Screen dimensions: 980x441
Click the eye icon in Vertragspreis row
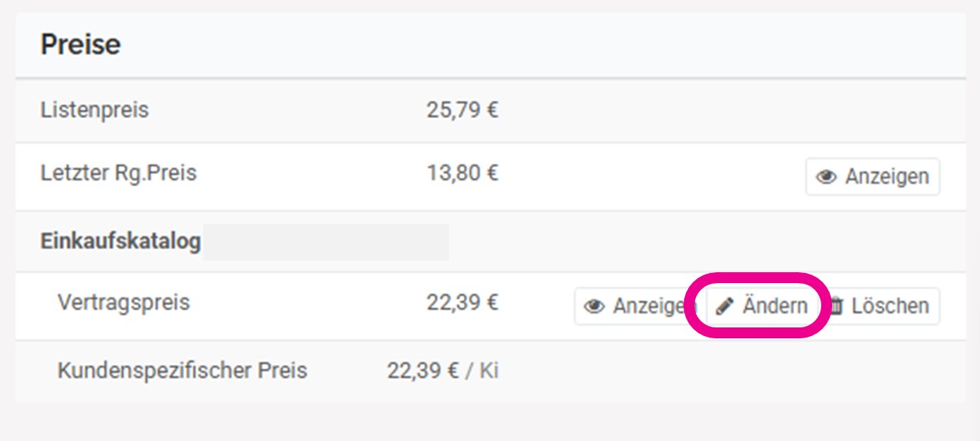pos(595,306)
